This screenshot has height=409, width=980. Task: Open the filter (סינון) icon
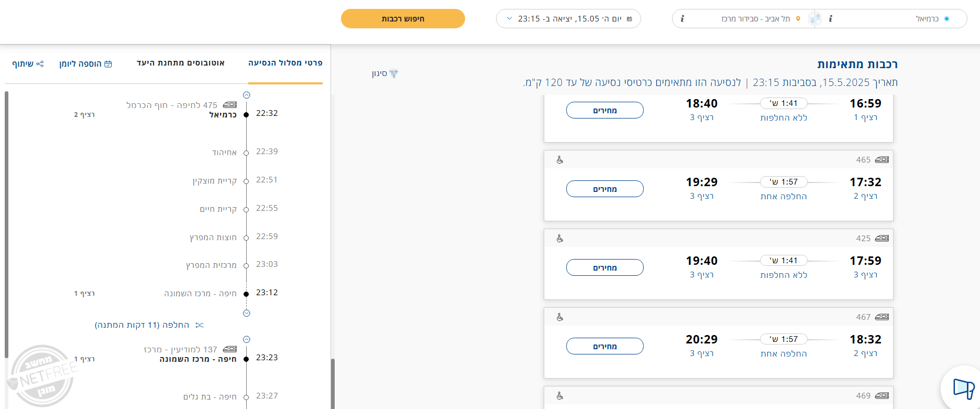pos(393,74)
